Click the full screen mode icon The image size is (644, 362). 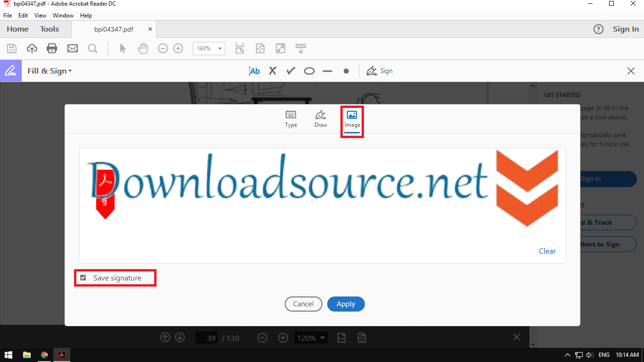pos(281,48)
